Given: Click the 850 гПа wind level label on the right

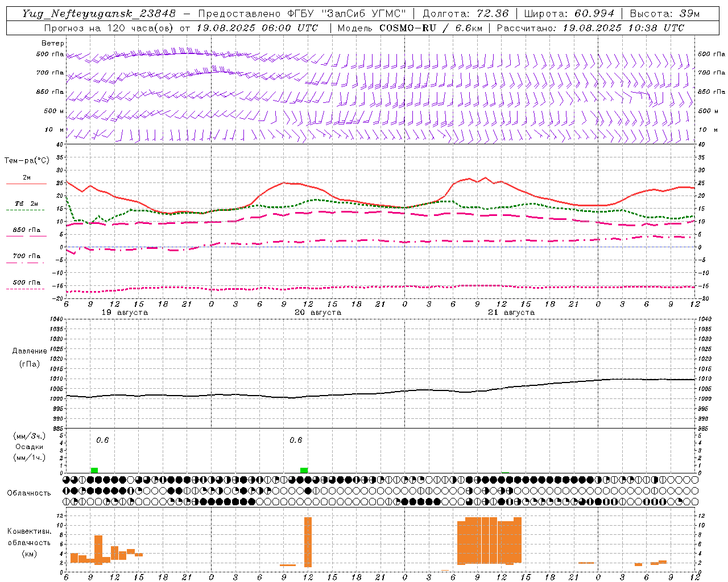Looking at the screenshot, I should [712, 92].
